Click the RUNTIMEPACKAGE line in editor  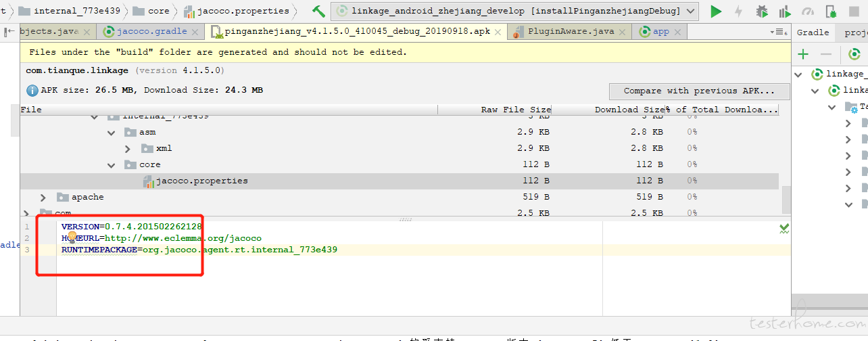(199, 250)
